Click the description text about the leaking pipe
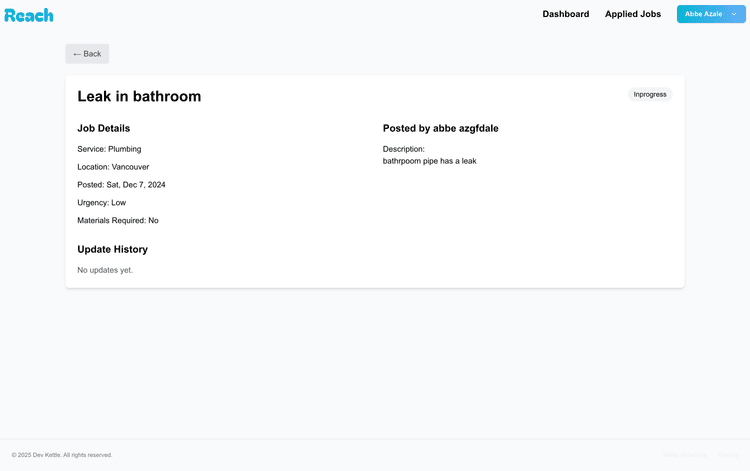The height and width of the screenshot is (471, 750). coord(429,161)
